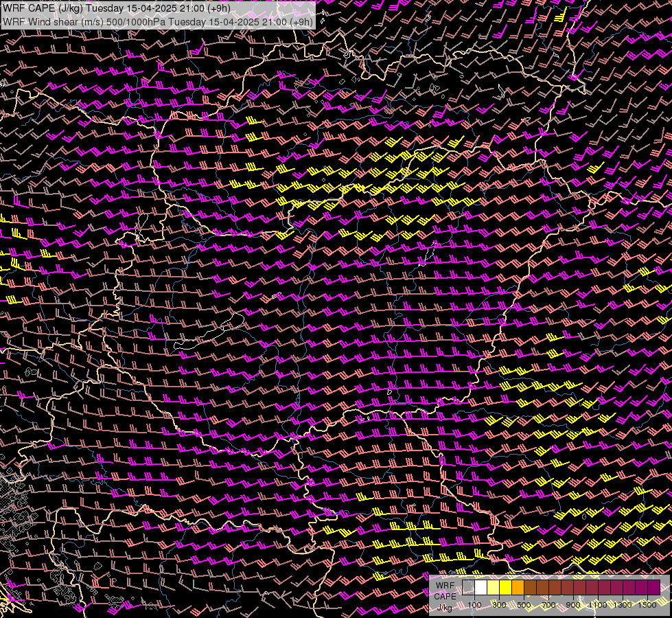
Task: Click the legend value 1100
Action: pyautogui.click(x=598, y=605)
